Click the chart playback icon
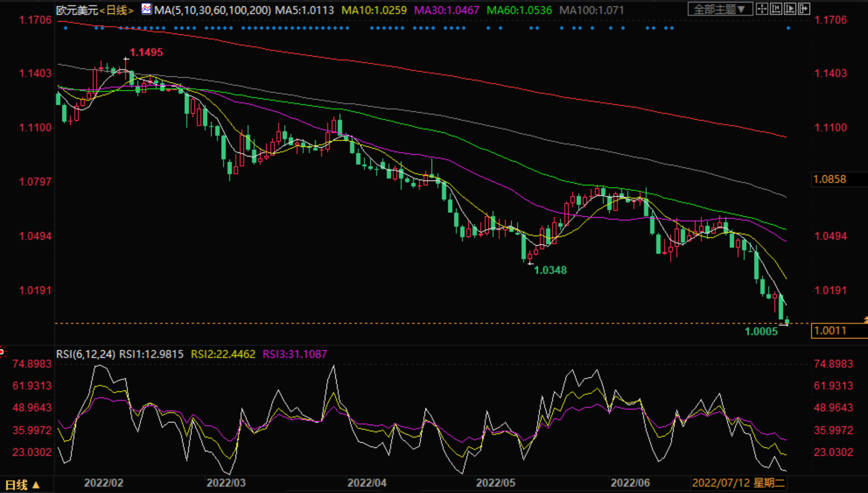The image size is (868, 493). tap(790, 9)
